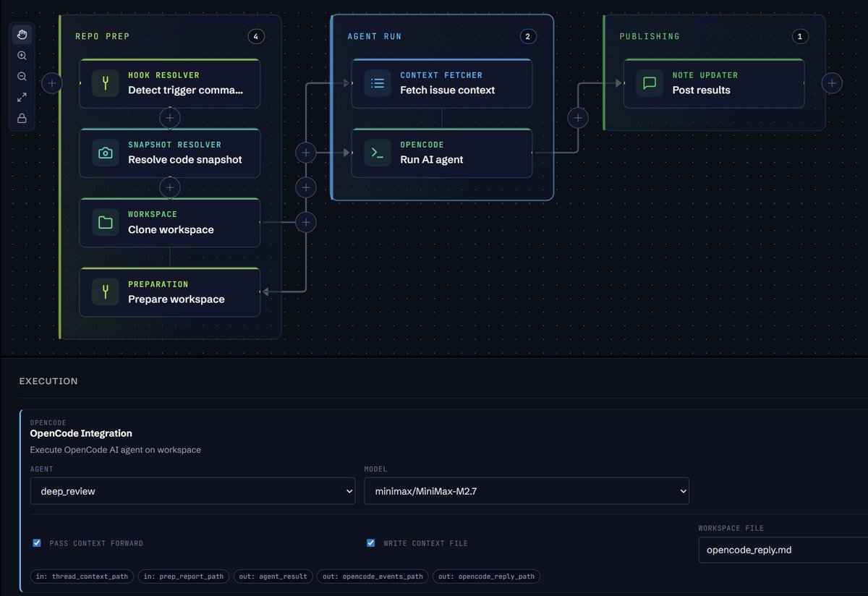Select the Run AI agent node
This screenshot has height=596, width=868.
pyautogui.click(x=441, y=153)
